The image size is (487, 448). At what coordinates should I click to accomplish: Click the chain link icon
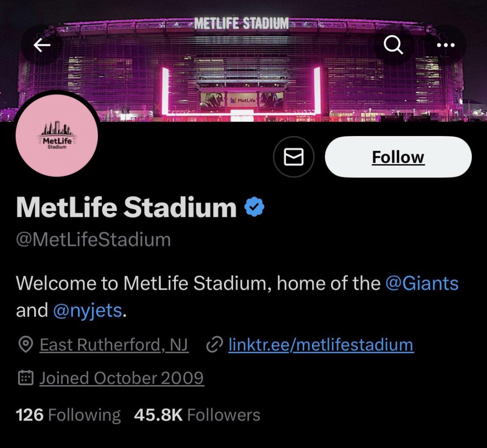pos(214,345)
